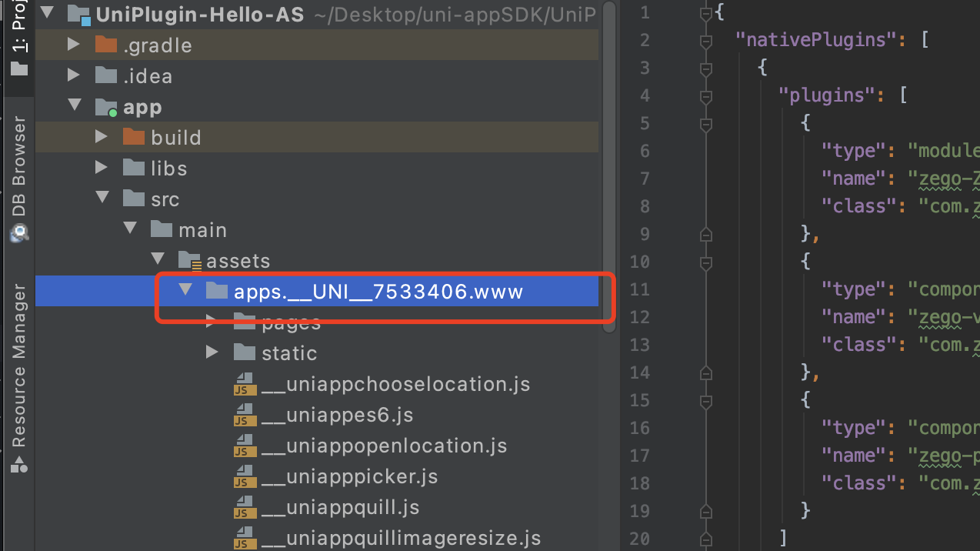Select the __uniappes6.js file icon

(245, 415)
